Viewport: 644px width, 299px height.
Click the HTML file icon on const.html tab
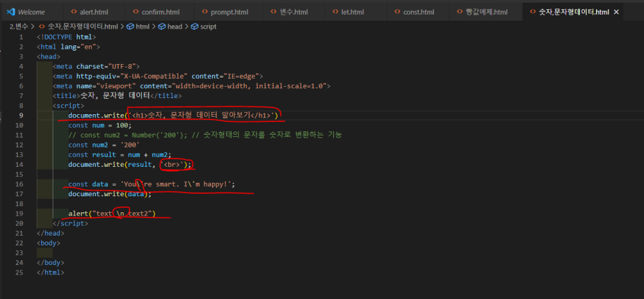tap(397, 12)
